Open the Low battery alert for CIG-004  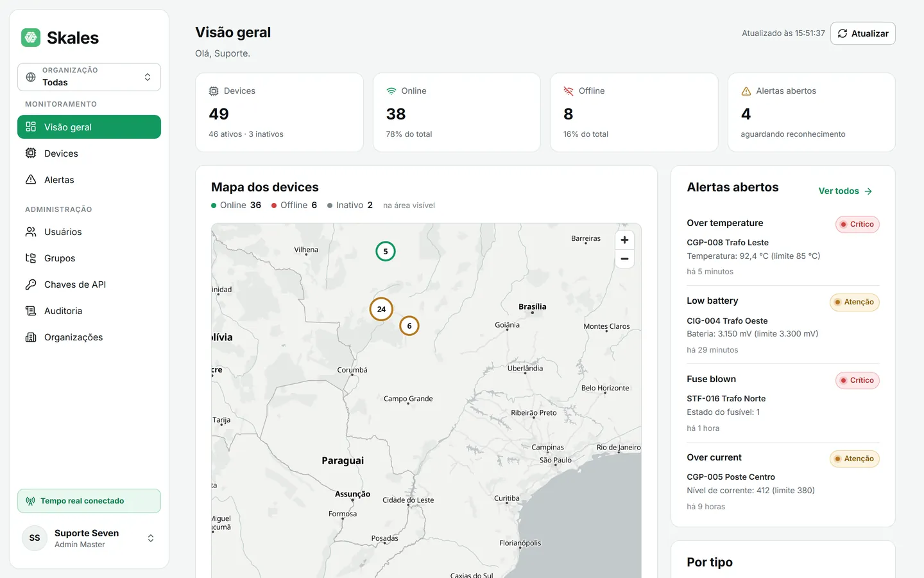[783, 325]
